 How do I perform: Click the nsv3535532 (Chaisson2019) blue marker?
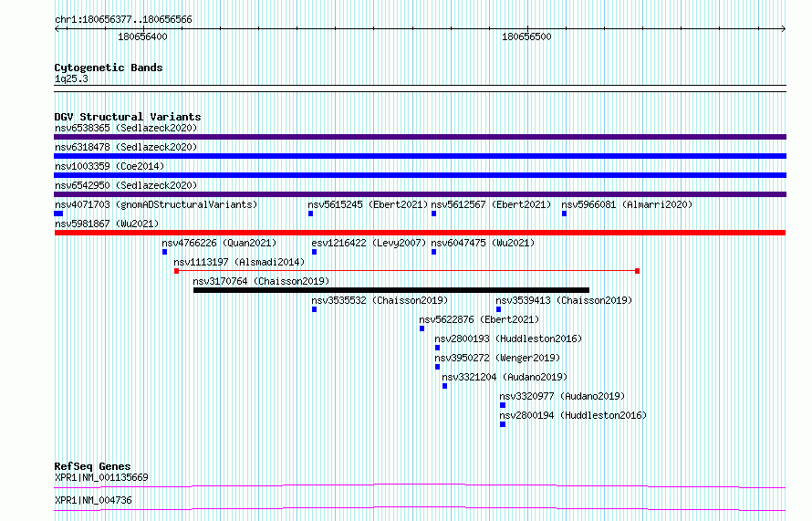tap(315, 309)
